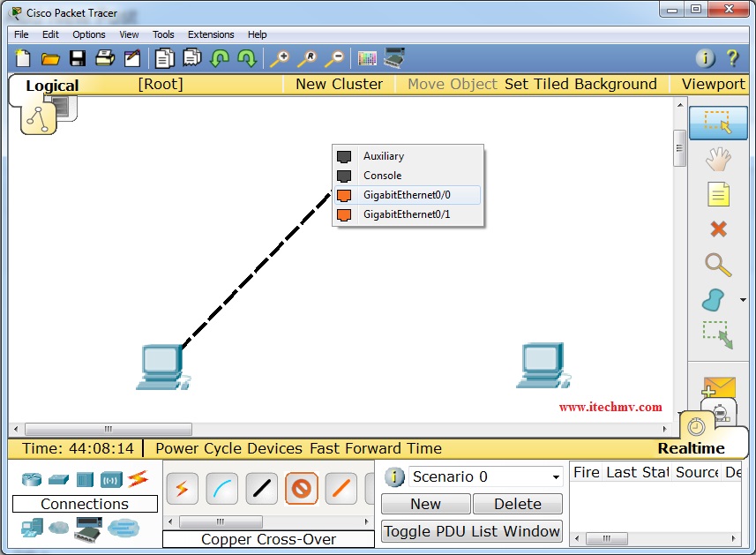Open the custom devices dialog icon

pyautogui.click(x=394, y=58)
